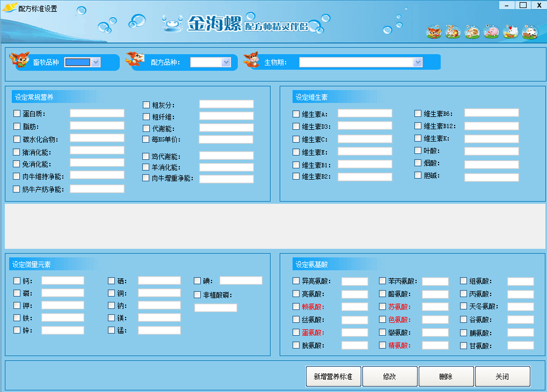Click the 粗灰分 value input field

tap(226, 104)
